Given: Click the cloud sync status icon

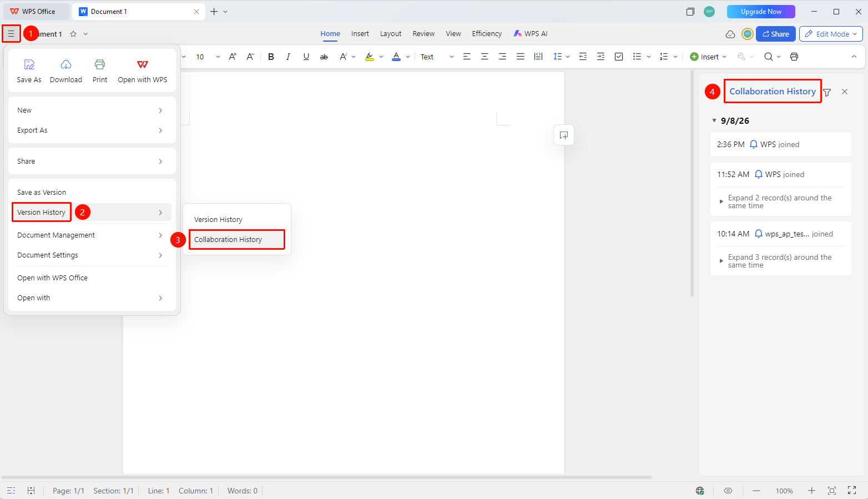Looking at the screenshot, I should coord(730,34).
